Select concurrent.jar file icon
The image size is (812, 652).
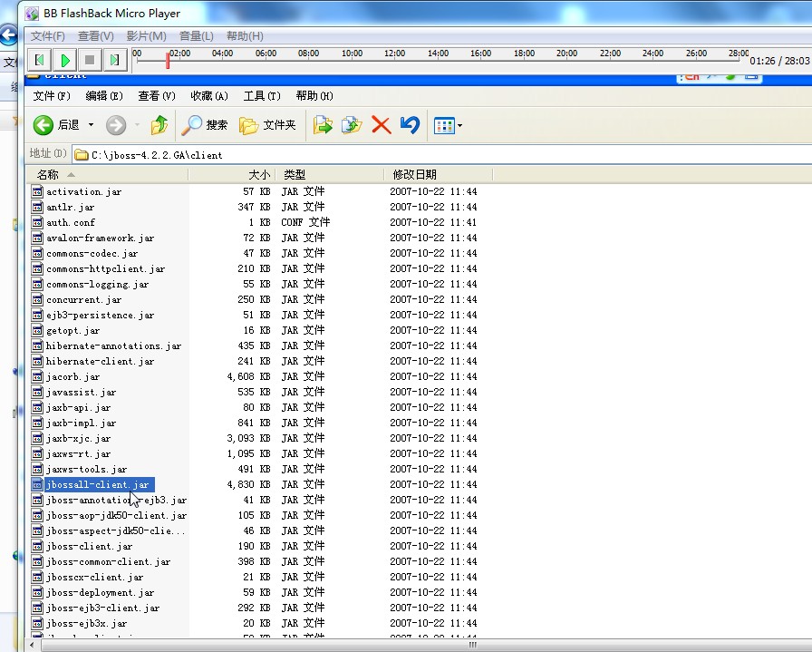pyautogui.click(x=37, y=299)
